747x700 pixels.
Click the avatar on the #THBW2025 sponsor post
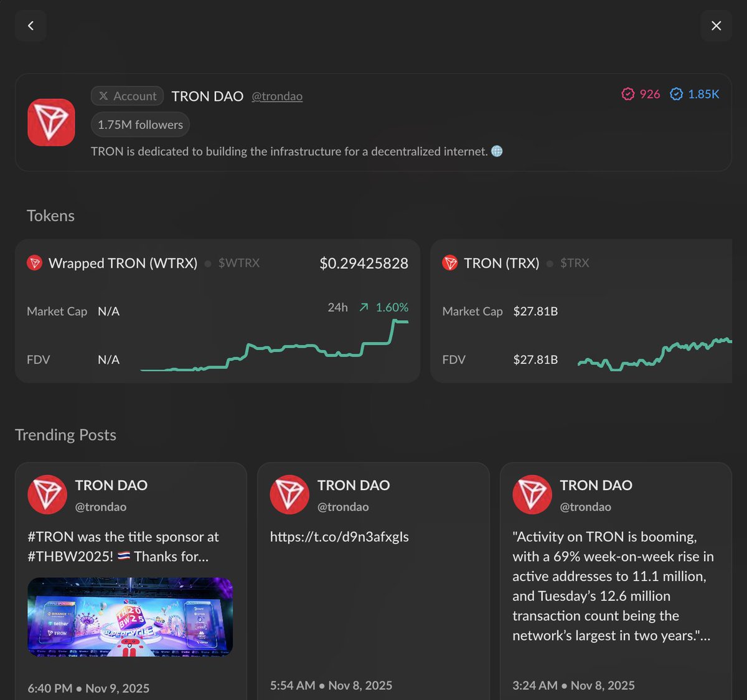(x=47, y=494)
